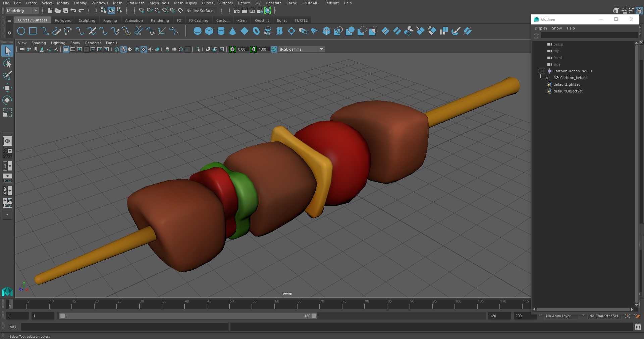644x339 pixels.
Task: Activate the Lasso Select tool
Action: [x=7, y=63]
